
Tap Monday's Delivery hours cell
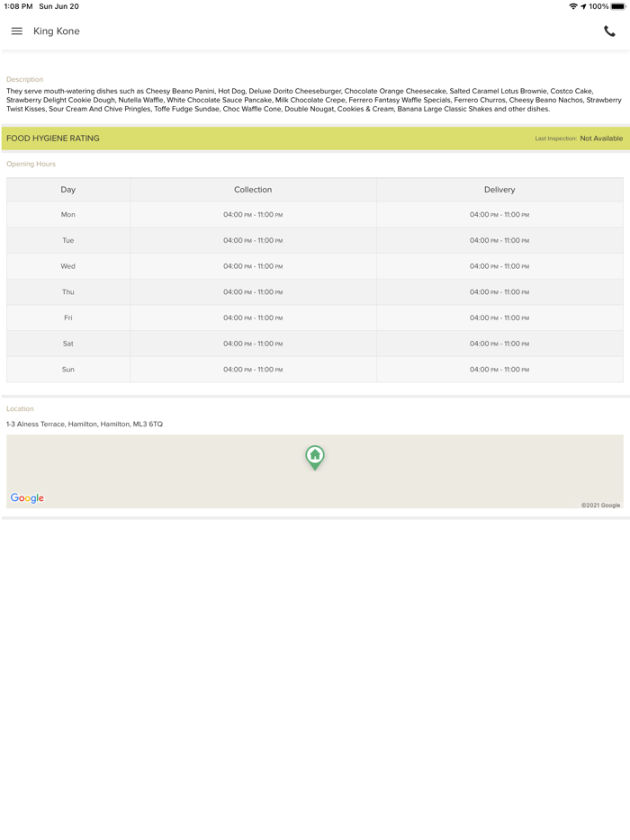[499, 214]
